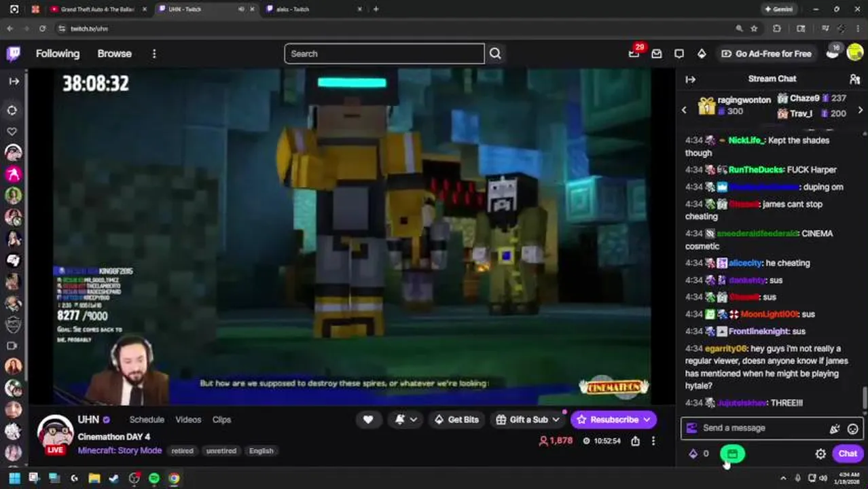Collapse the Stream Chat panel

pyautogui.click(x=690, y=79)
